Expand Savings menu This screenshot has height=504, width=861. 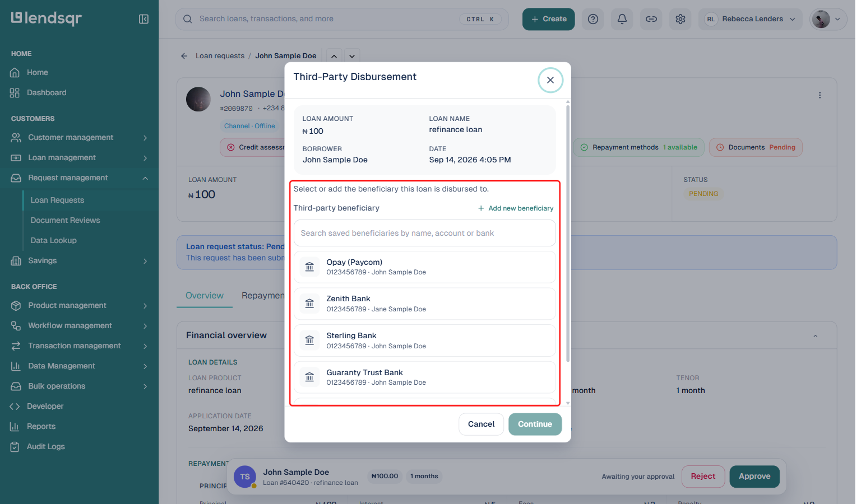pyautogui.click(x=79, y=261)
